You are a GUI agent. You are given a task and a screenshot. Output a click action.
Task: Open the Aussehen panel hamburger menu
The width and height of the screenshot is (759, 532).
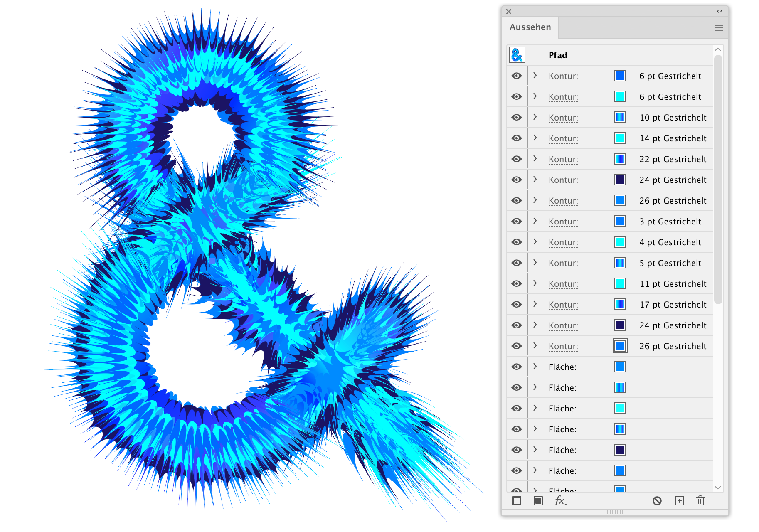pos(719,28)
